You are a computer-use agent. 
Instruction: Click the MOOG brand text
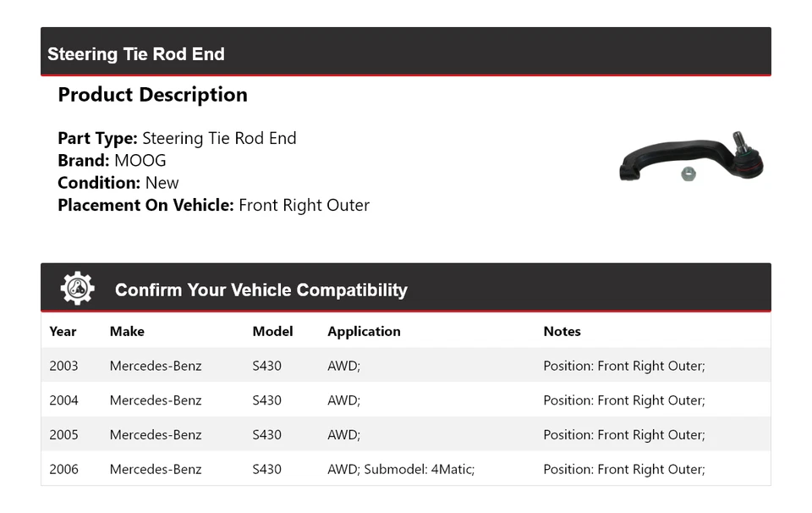tap(140, 161)
